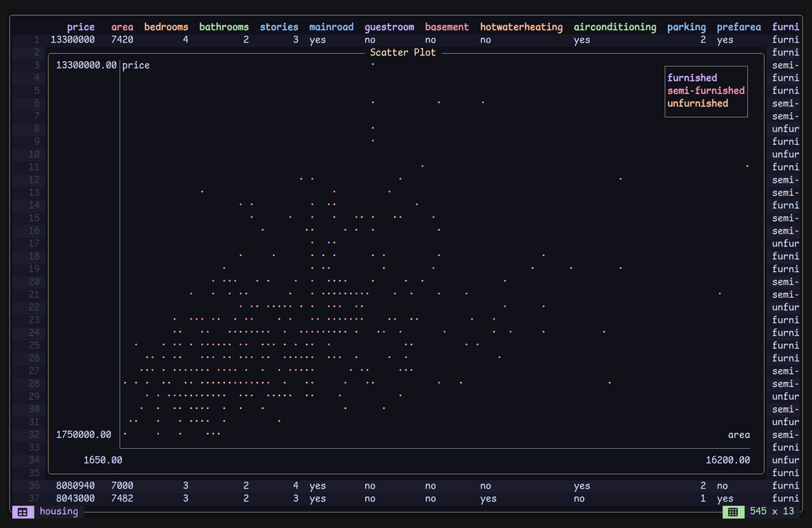Screen dimensions: 812x528
Task: Click the housing table name in status bar
Action: point(59,512)
